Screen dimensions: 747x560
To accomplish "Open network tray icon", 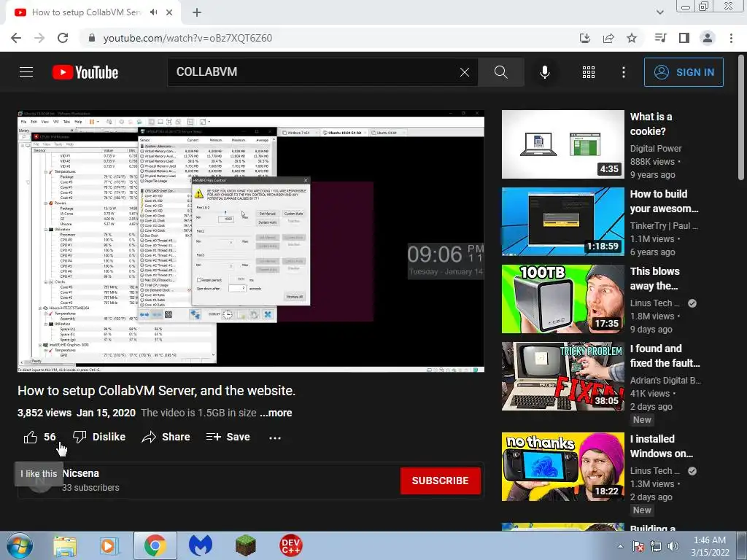I will pyautogui.click(x=656, y=546).
